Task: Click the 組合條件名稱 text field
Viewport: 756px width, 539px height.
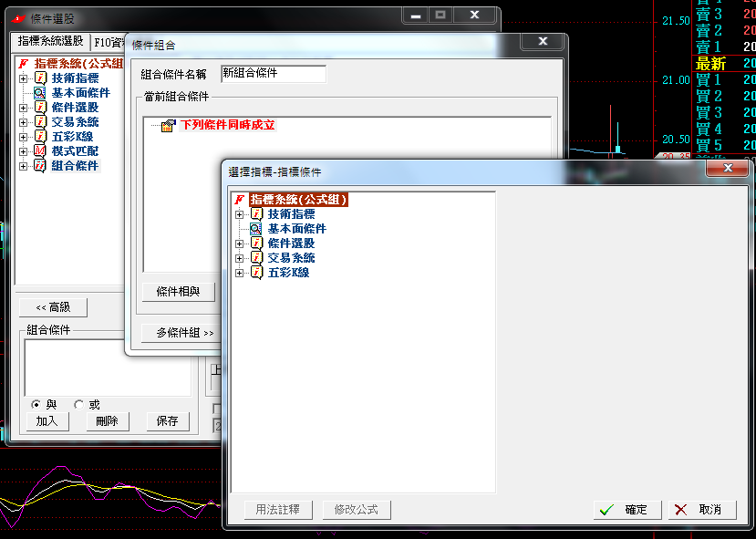Action: coord(273,73)
